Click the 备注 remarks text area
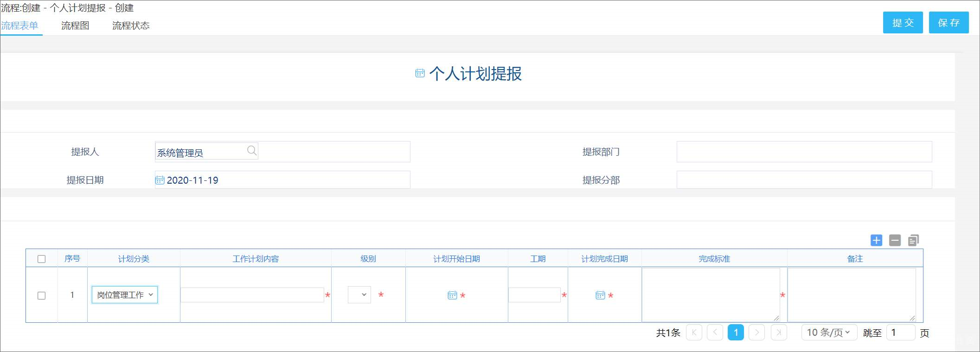980x352 pixels. coord(852,295)
